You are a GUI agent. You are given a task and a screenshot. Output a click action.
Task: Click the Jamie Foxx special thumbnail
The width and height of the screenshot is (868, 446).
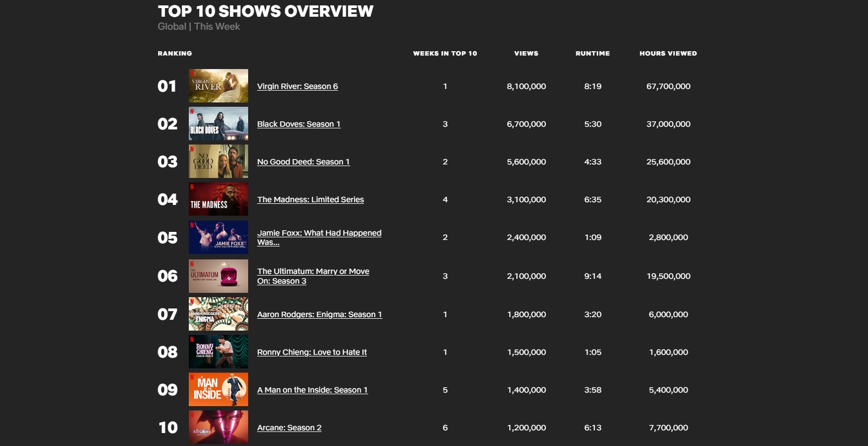point(218,237)
